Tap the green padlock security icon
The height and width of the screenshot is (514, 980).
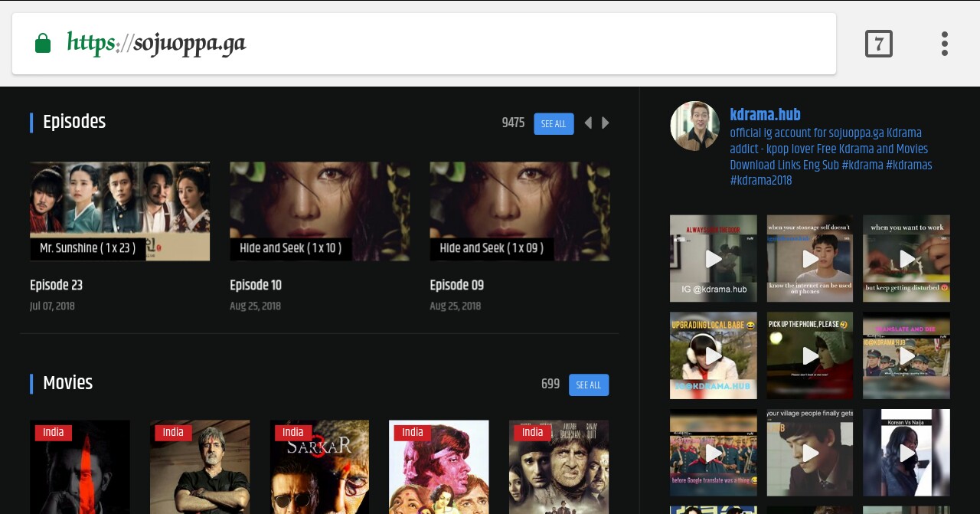point(43,44)
